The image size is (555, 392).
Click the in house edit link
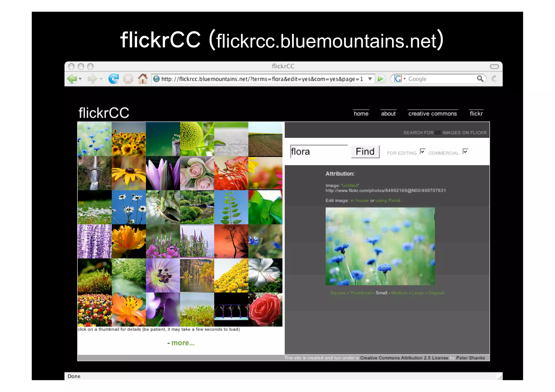(x=359, y=200)
